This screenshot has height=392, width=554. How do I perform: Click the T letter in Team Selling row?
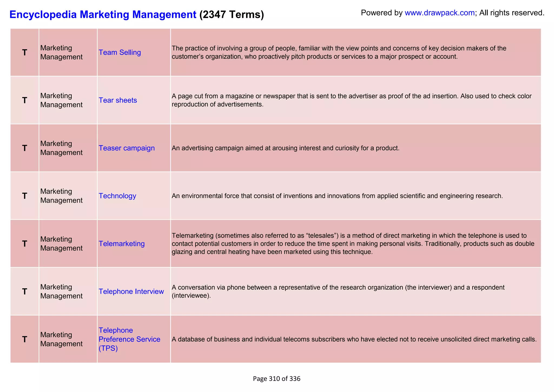click(25, 52)
